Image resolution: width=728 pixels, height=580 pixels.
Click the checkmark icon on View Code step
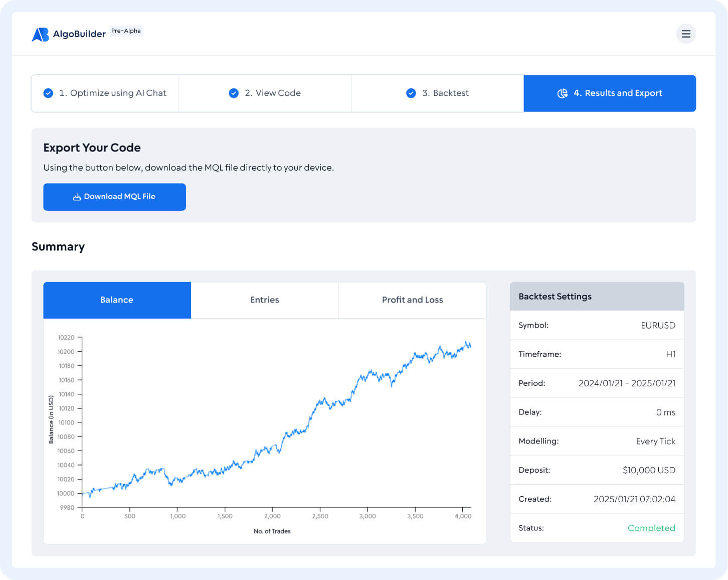point(234,93)
